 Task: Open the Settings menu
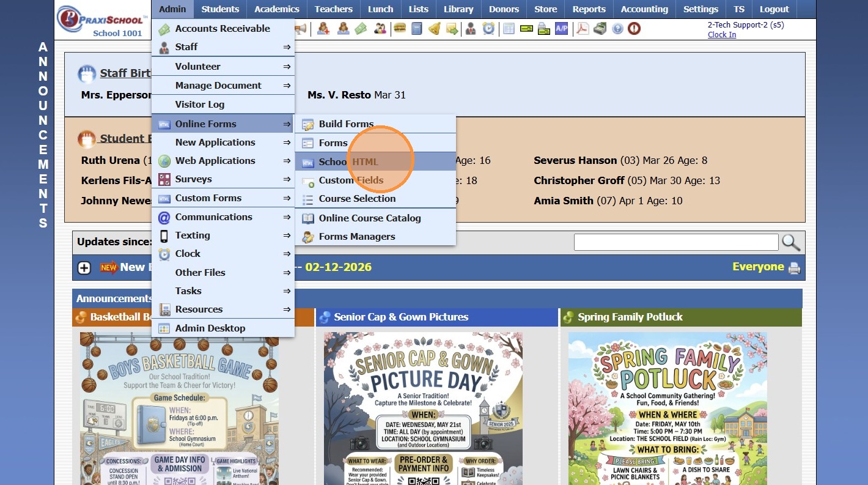701,9
